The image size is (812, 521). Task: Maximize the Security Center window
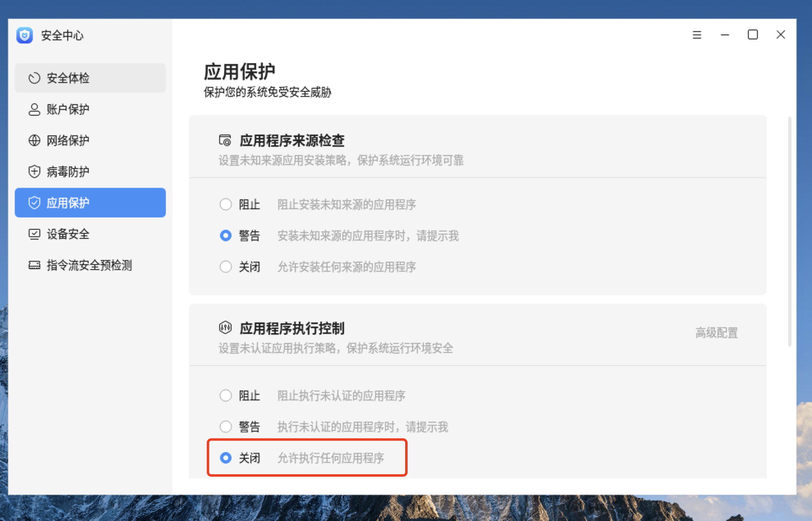point(752,35)
